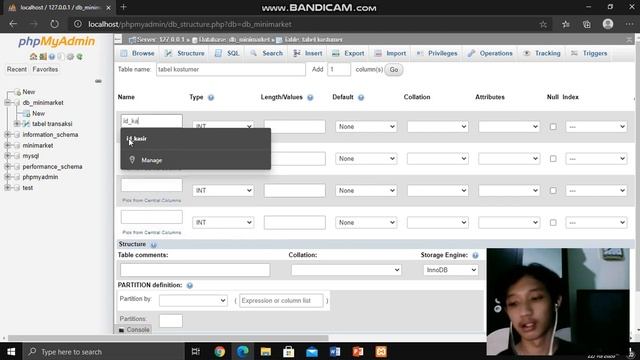Tick the Null checkbox in the third column row
Screen dimensions: 640x360
(553, 191)
